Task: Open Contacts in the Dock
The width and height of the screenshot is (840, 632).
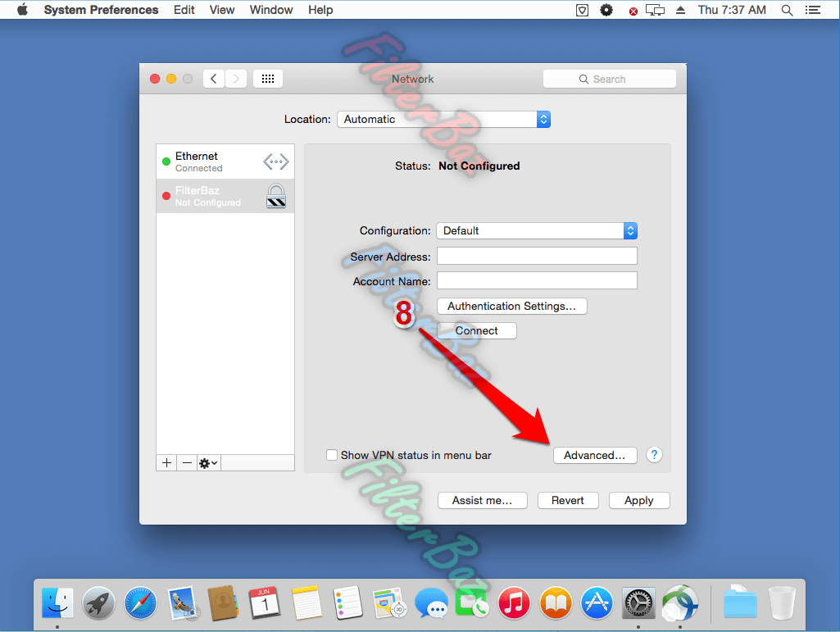Action: pyautogui.click(x=223, y=603)
